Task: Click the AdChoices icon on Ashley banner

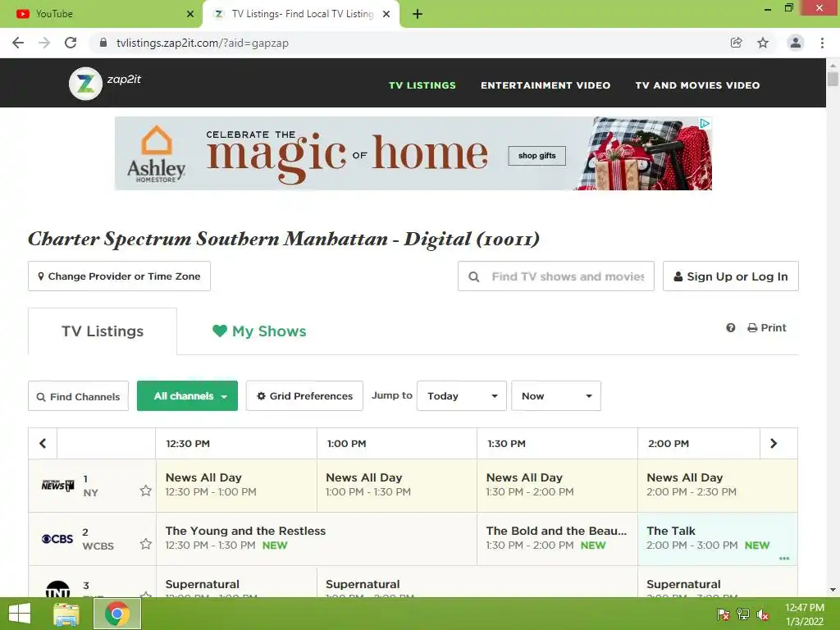Action: (x=705, y=124)
